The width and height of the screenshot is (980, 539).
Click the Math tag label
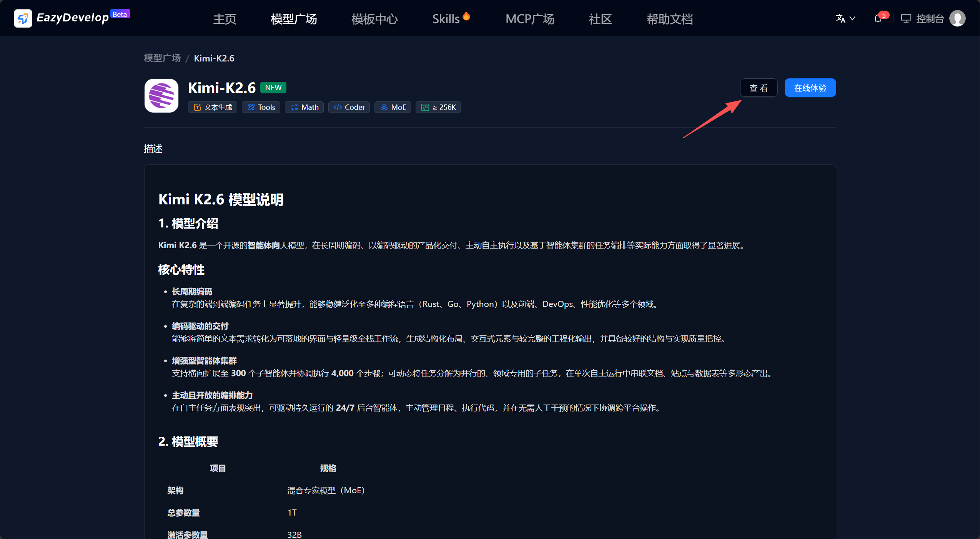click(310, 107)
